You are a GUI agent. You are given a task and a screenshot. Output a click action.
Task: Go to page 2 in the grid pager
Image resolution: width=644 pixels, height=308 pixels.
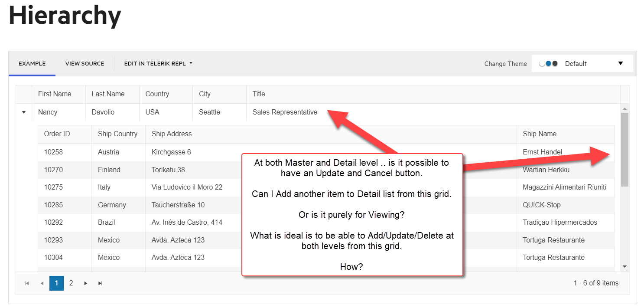[71, 283]
